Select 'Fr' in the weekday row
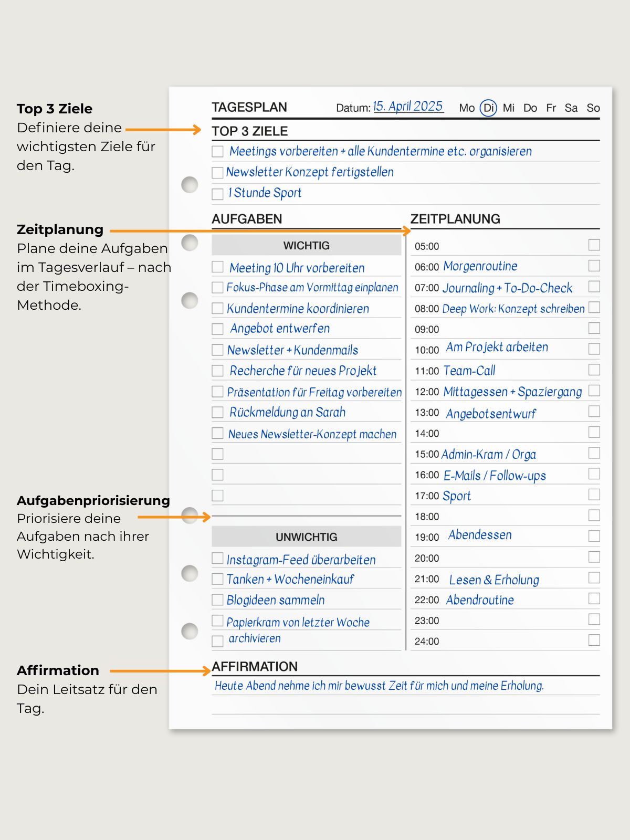Image resolution: width=630 pixels, height=840 pixels. (551, 108)
